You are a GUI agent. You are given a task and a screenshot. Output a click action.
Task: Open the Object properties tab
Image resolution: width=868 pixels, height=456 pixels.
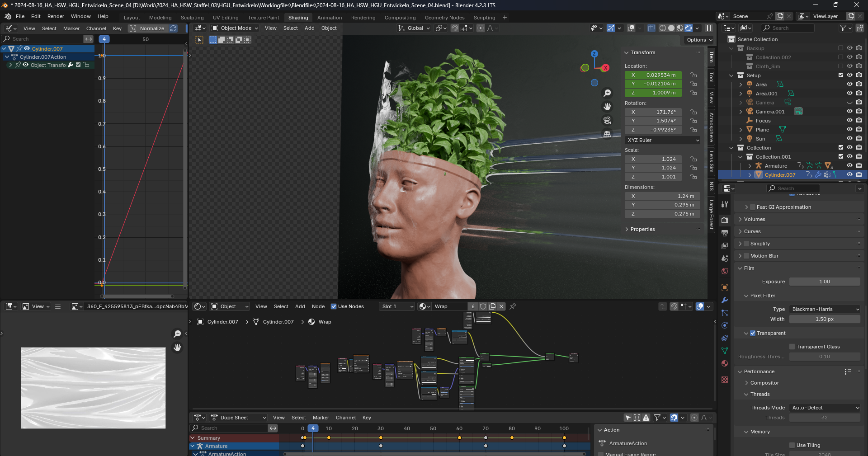coord(725,287)
